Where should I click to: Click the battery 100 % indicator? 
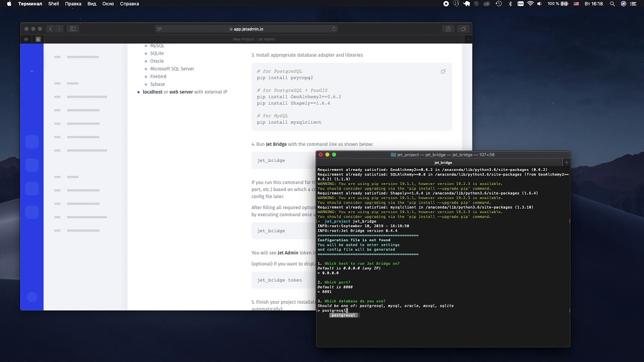[558, 4]
